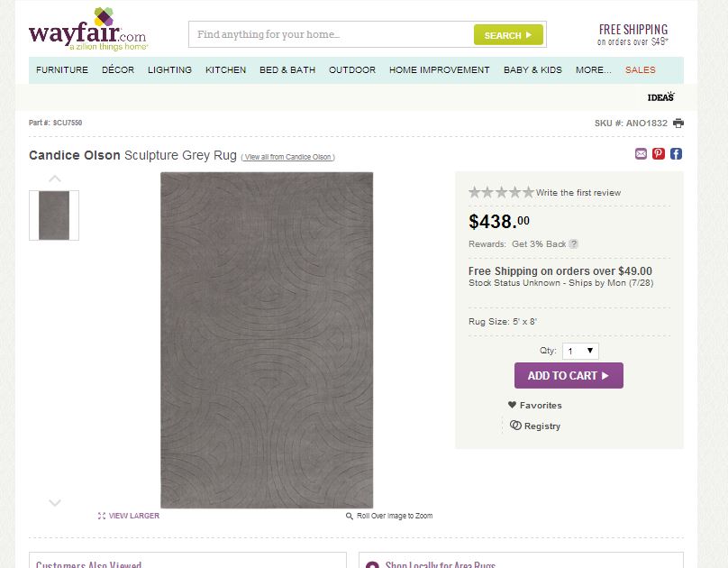Click the ADD TO CART button
728x568 pixels.
[569, 376]
